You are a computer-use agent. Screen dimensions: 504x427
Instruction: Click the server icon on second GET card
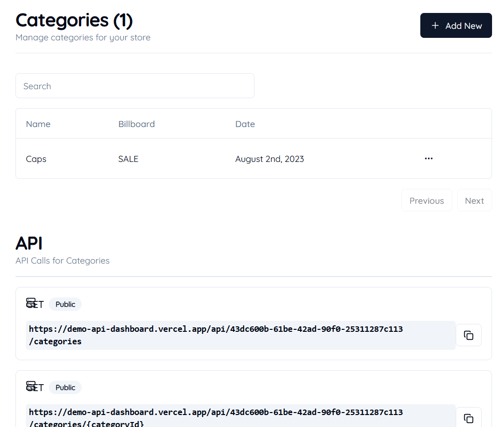coord(31,386)
